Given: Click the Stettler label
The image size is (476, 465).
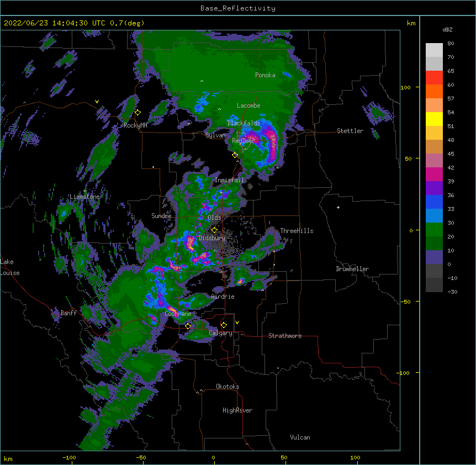Looking at the screenshot, I should pyautogui.click(x=350, y=131).
